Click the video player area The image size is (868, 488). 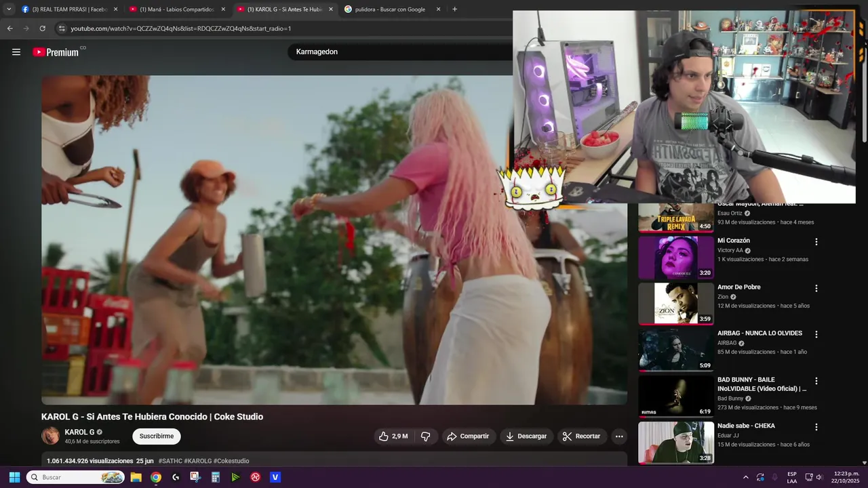(334, 240)
